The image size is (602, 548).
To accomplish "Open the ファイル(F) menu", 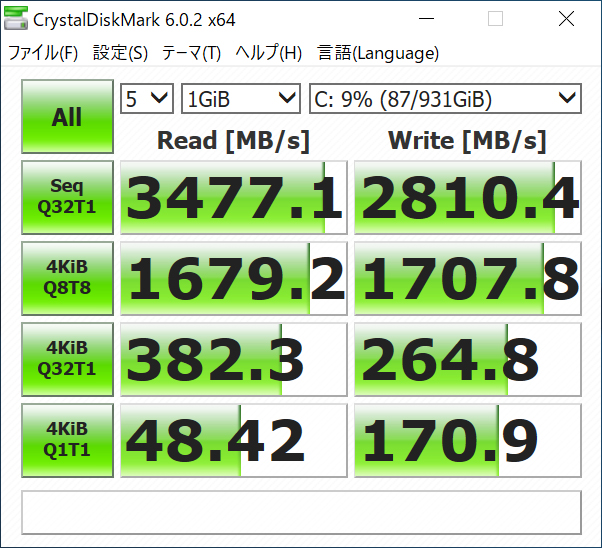I will (43, 53).
